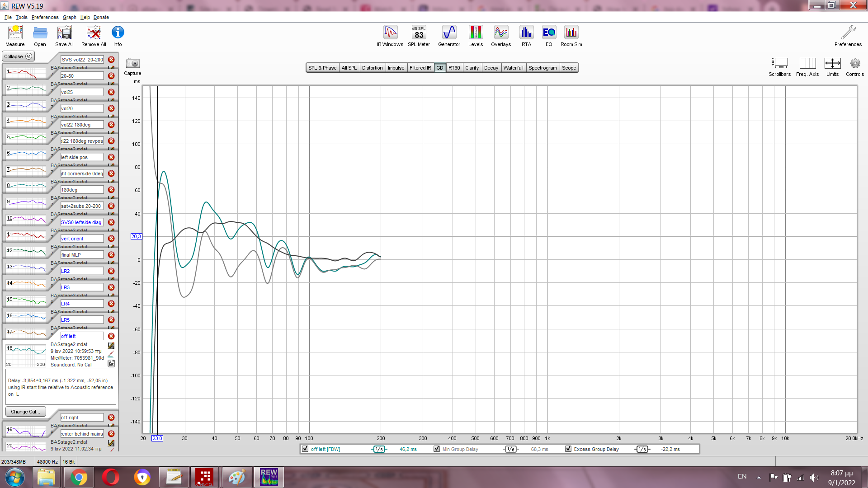Select the 'final MLP' measurement thumbnail
This screenshot has height=488, width=868.
(x=26, y=252)
